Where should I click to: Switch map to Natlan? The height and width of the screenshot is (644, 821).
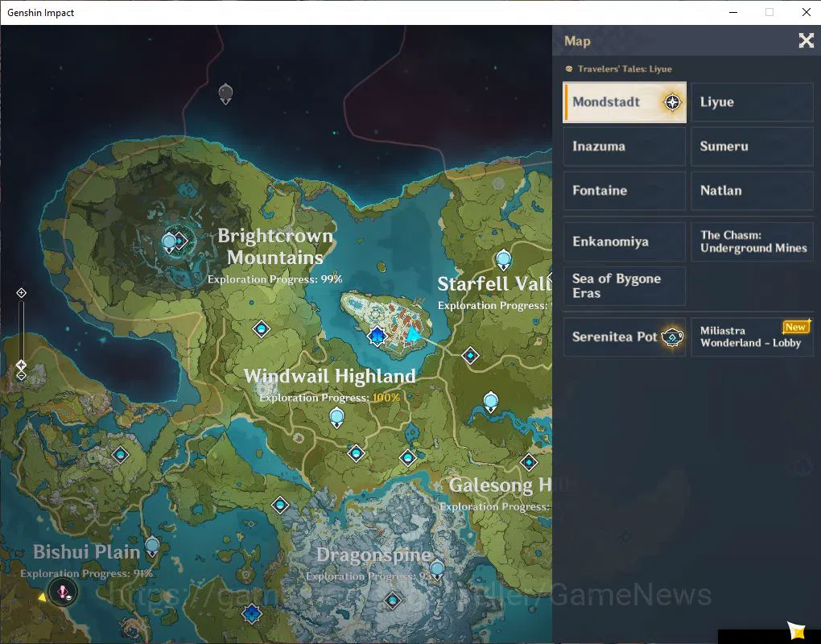[x=752, y=191]
